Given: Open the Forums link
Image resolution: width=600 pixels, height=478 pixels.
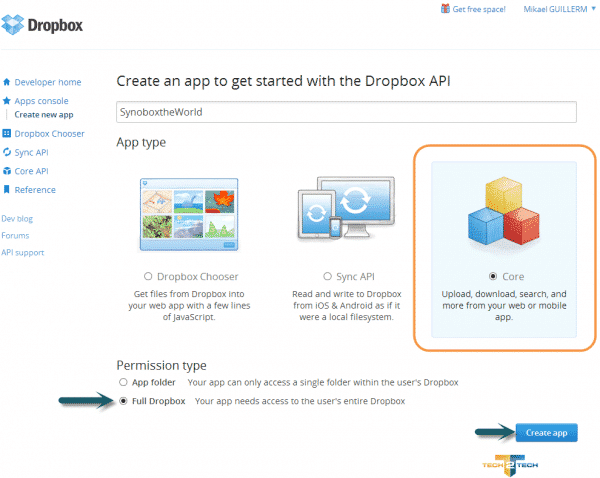Looking at the screenshot, I should [x=16, y=235].
